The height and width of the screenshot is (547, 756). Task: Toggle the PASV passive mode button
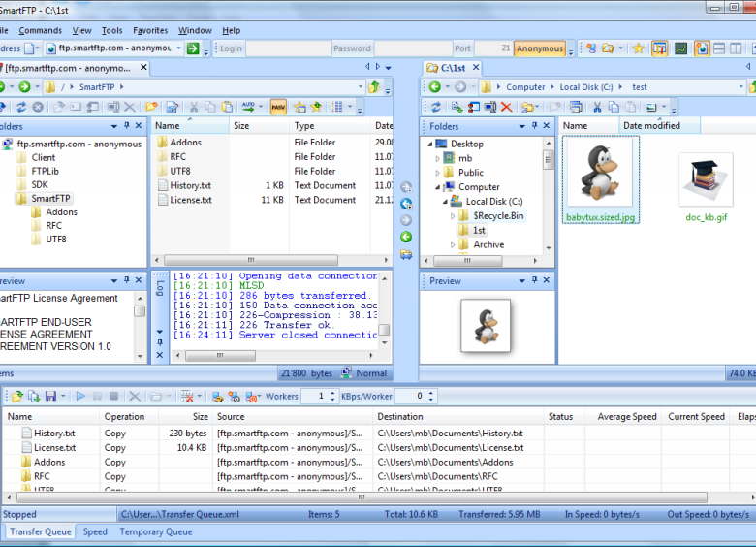pos(278,107)
